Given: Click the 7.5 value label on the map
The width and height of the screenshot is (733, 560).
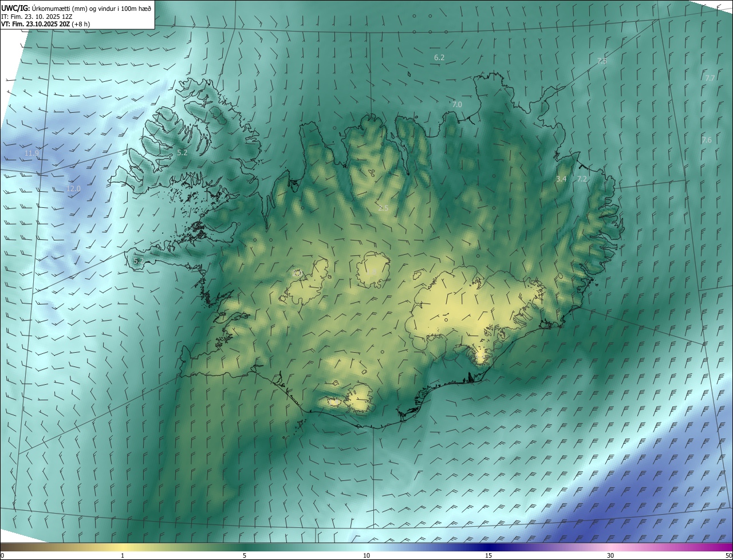Looking at the screenshot, I should (x=602, y=61).
